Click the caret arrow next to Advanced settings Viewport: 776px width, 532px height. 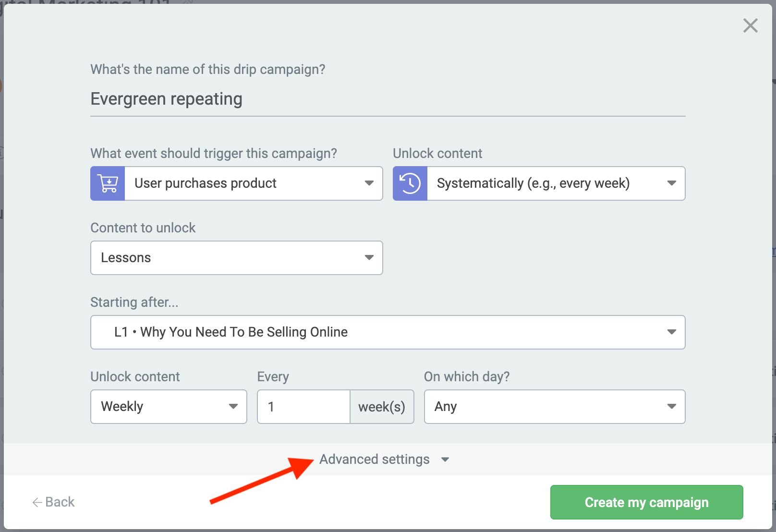tap(445, 459)
